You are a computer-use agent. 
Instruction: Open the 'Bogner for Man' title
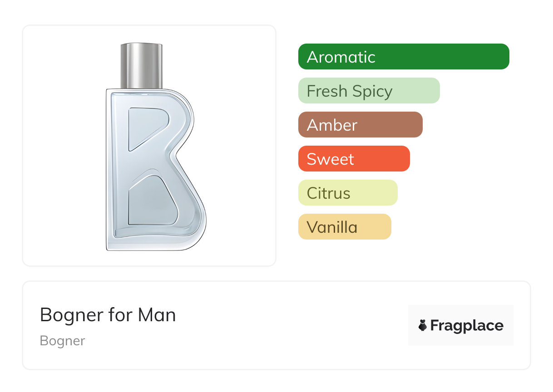pos(108,315)
